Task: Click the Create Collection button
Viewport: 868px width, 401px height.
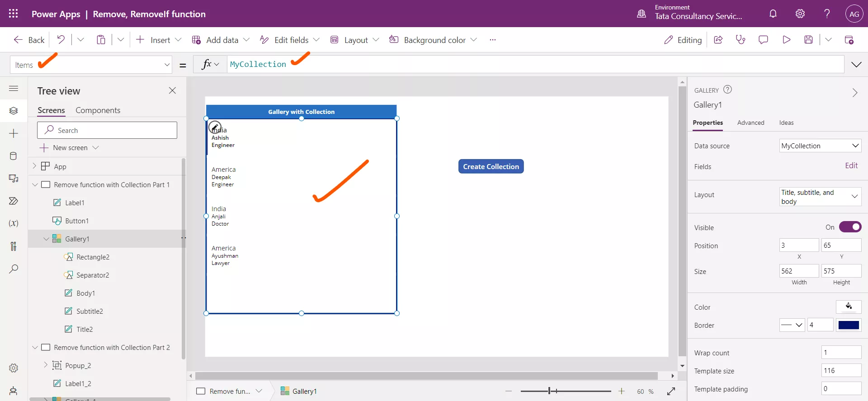Action: point(491,166)
